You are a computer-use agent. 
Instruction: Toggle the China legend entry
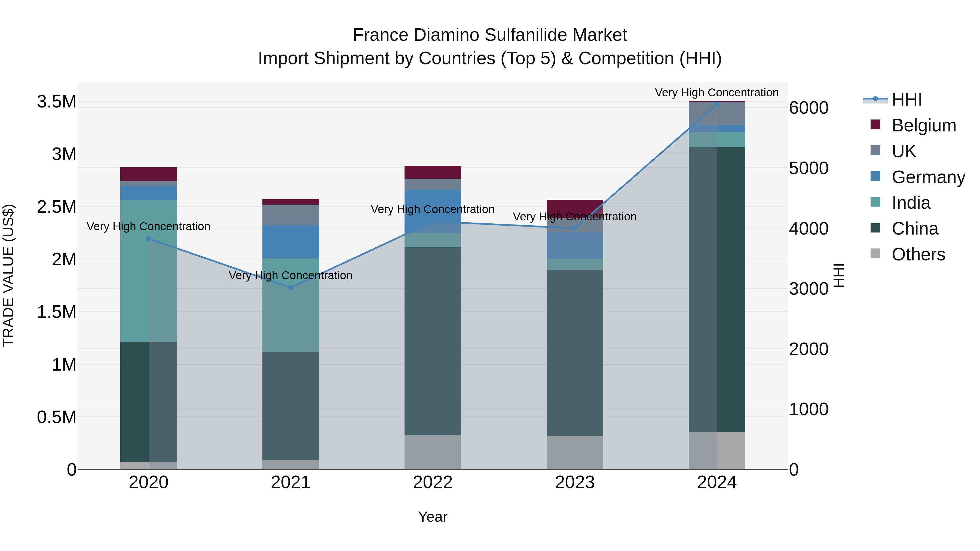[904, 229]
